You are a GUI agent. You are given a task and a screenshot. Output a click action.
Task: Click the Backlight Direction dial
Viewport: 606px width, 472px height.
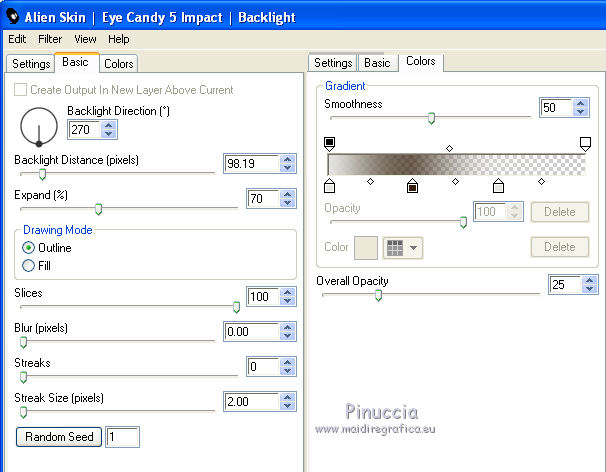tap(39, 127)
